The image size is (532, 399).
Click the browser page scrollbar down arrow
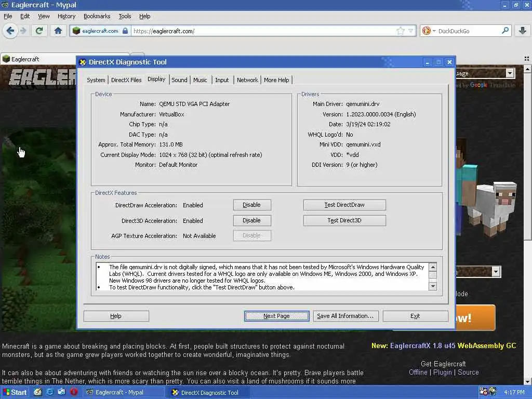[x=528, y=381]
